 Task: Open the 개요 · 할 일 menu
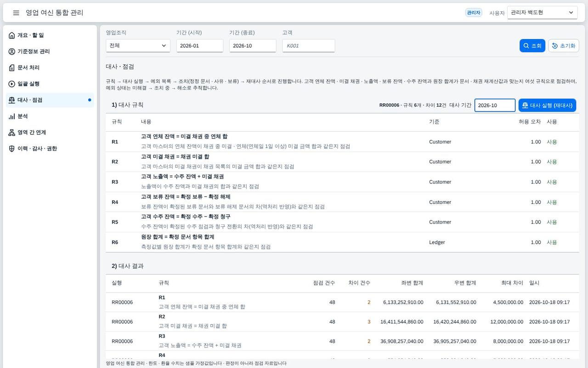[50, 35]
